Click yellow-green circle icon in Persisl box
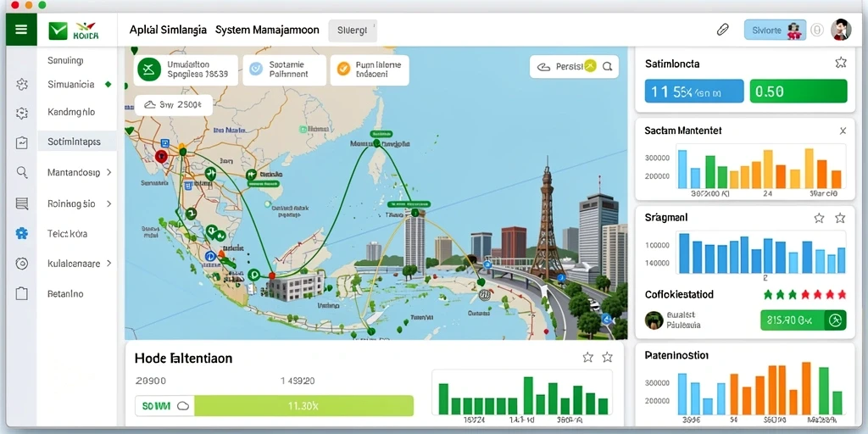The image size is (868, 434). pyautogui.click(x=590, y=66)
